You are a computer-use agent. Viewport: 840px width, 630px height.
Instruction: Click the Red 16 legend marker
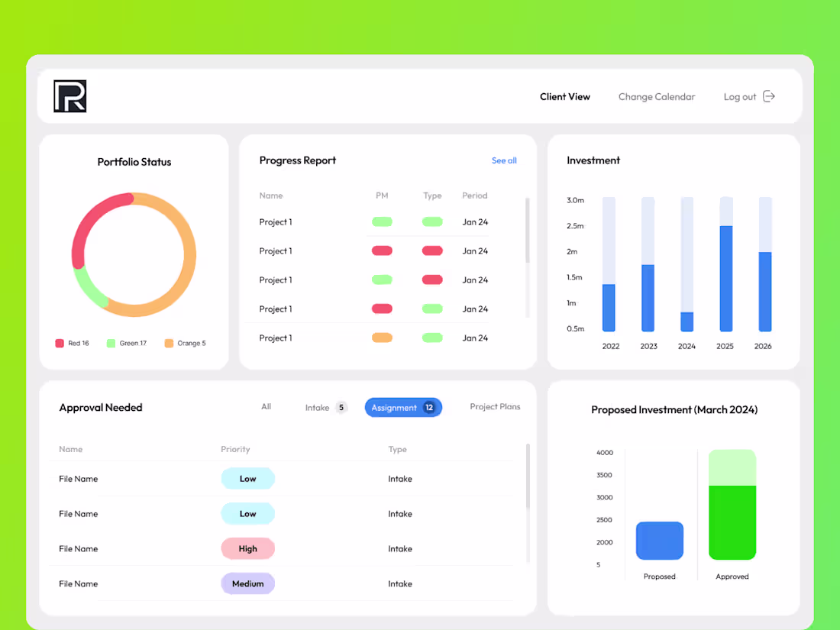pyautogui.click(x=60, y=343)
